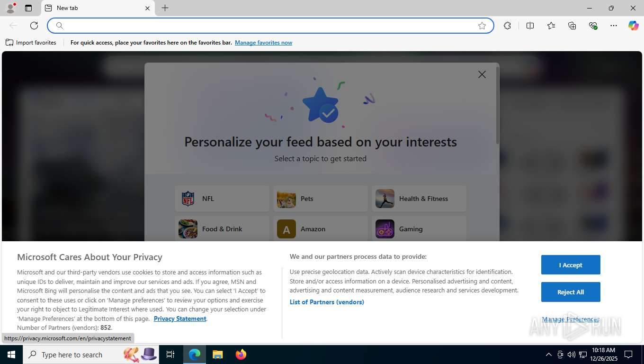The height and width of the screenshot is (364, 644).
Task: Open Manage favorites now link
Action: click(x=263, y=43)
